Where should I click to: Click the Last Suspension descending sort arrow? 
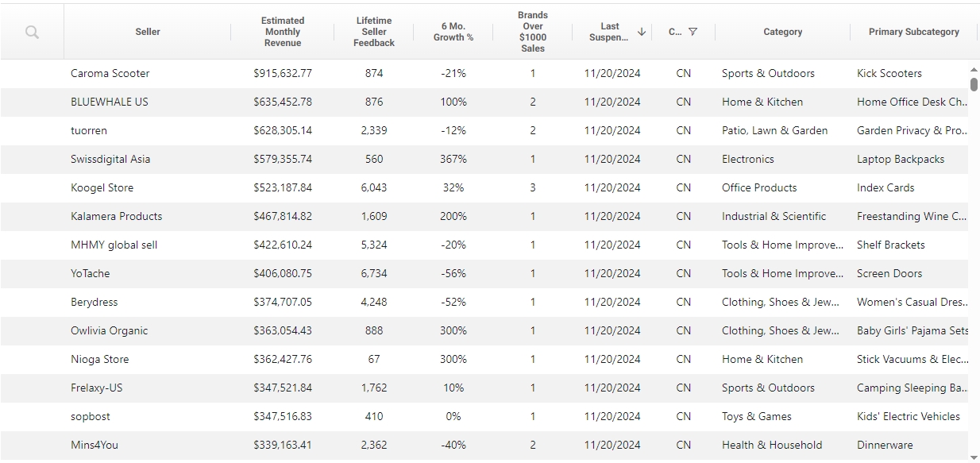click(x=642, y=32)
